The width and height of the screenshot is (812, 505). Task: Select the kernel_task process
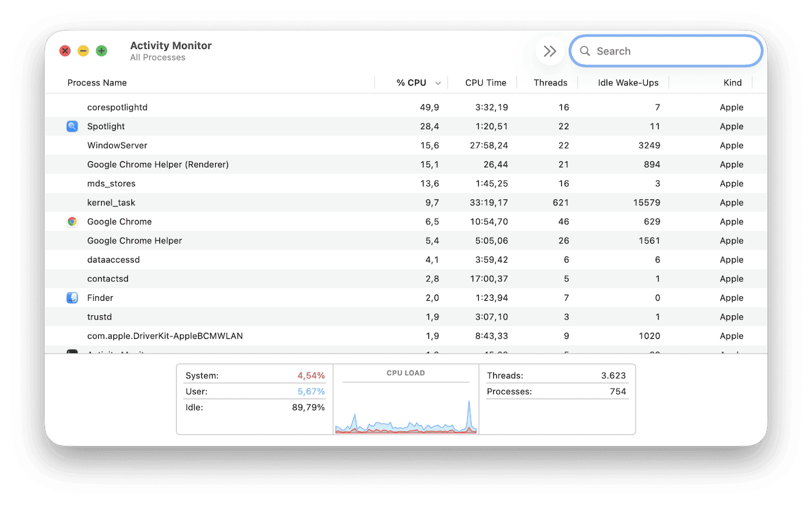[x=111, y=202]
